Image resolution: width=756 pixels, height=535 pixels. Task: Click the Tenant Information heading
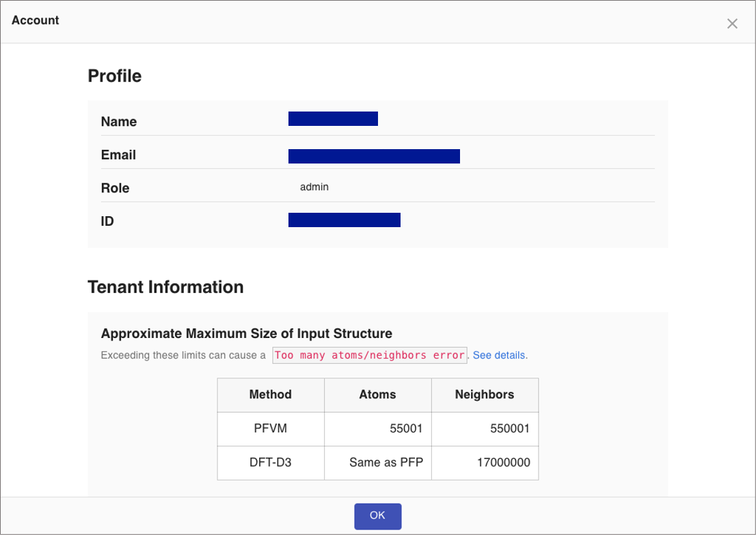click(x=165, y=287)
